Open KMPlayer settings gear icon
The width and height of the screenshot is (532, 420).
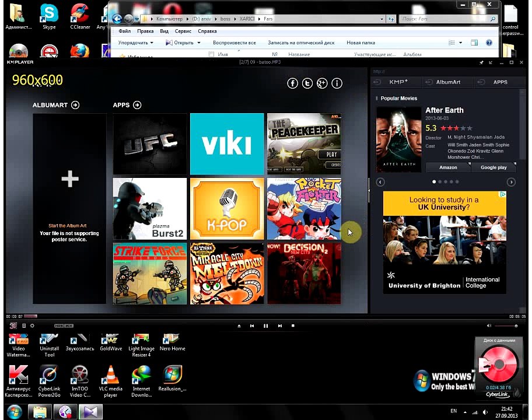tap(32, 325)
